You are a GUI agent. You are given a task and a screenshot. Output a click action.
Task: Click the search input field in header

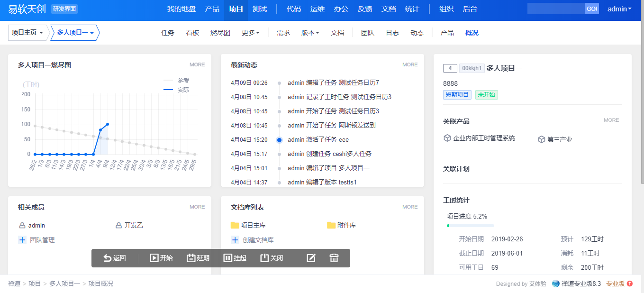(x=556, y=9)
